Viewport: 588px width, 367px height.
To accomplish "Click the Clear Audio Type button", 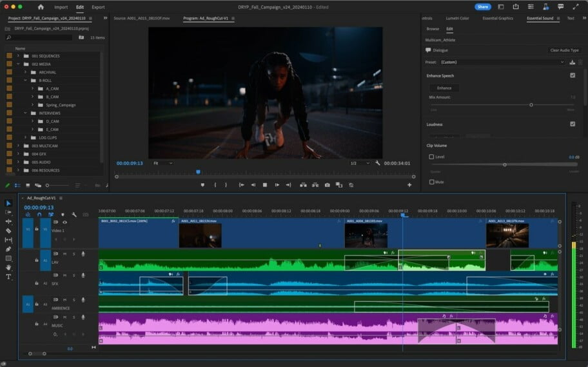I will (x=564, y=50).
